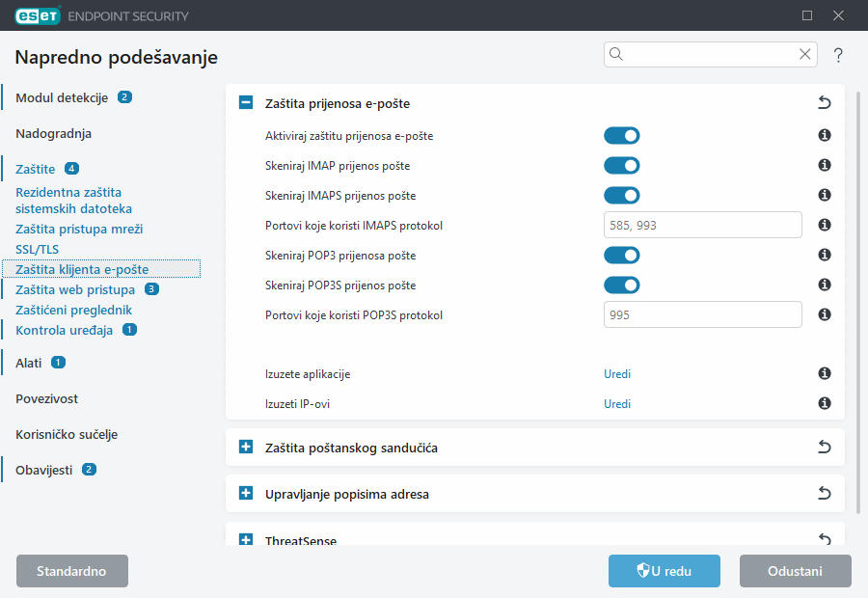Click the help question mark icon

click(838, 55)
